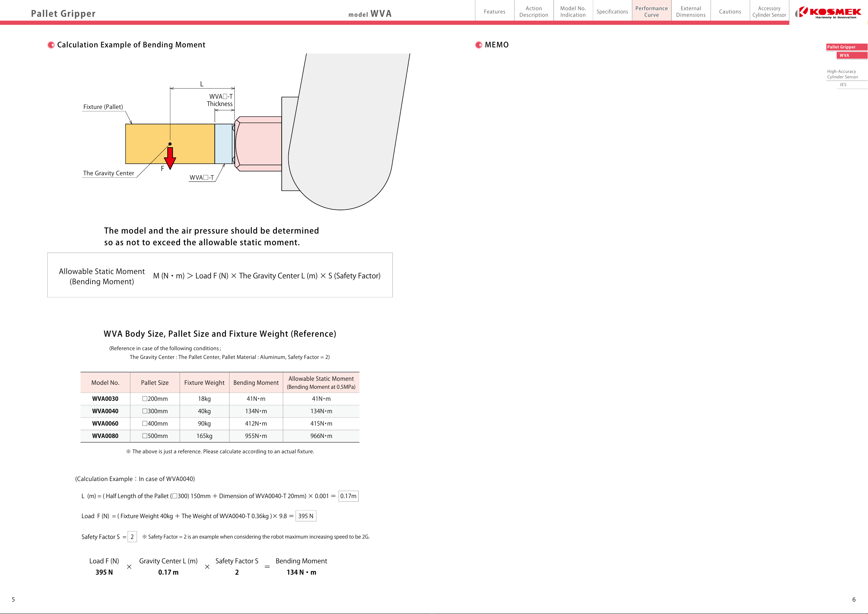Open the Features tab
Screen dimensions: 868x614
(x=494, y=11)
